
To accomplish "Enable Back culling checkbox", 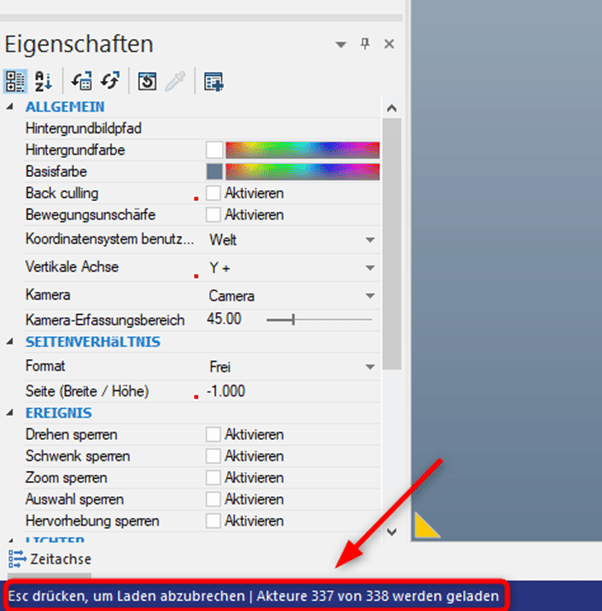I will pos(214,193).
